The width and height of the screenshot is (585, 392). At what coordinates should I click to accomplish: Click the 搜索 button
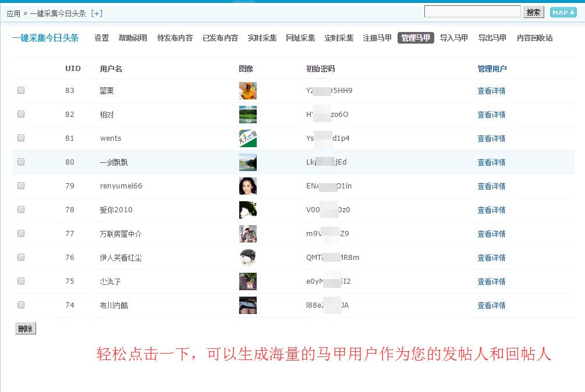[x=534, y=12]
